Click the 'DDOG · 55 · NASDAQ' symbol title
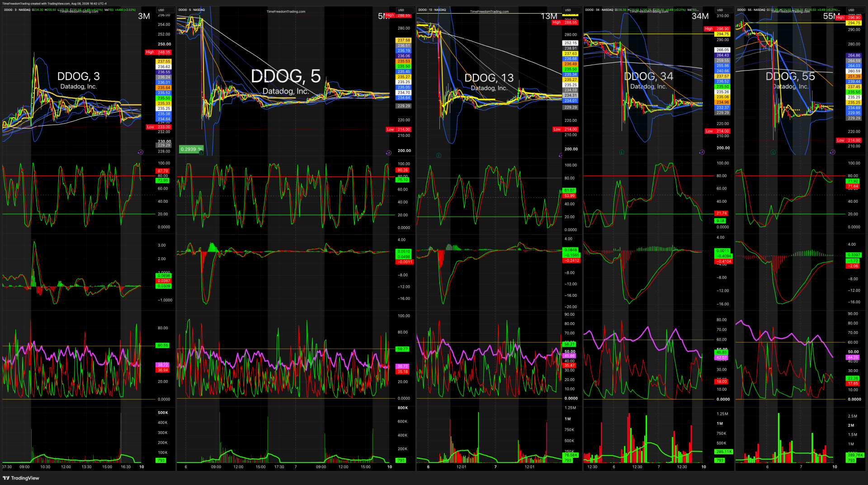This screenshot has height=485, width=868. [751, 10]
